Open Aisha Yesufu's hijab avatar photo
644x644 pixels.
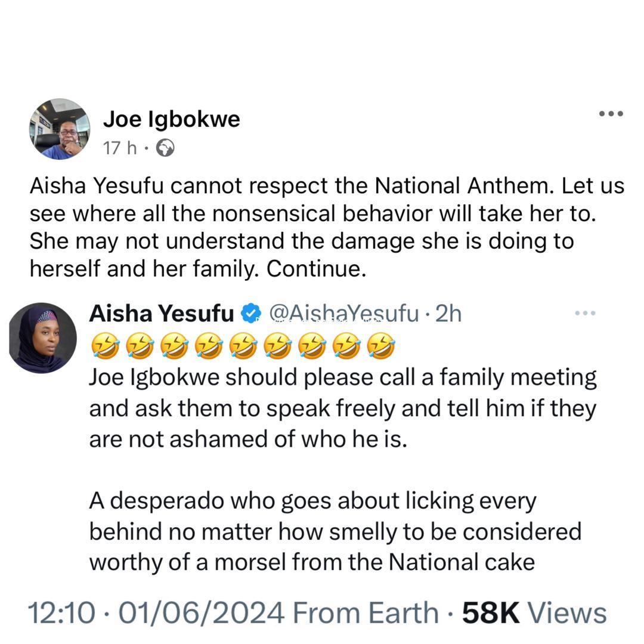pyautogui.click(x=43, y=338)
